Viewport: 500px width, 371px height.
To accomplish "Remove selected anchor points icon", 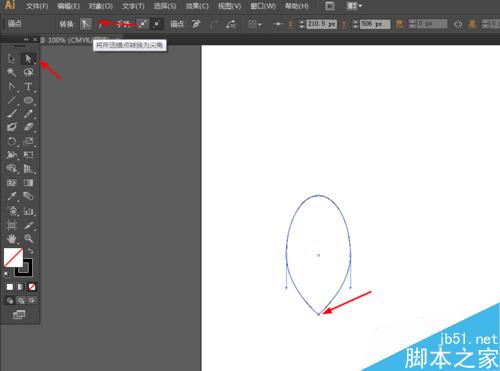I will pos(196,24).
